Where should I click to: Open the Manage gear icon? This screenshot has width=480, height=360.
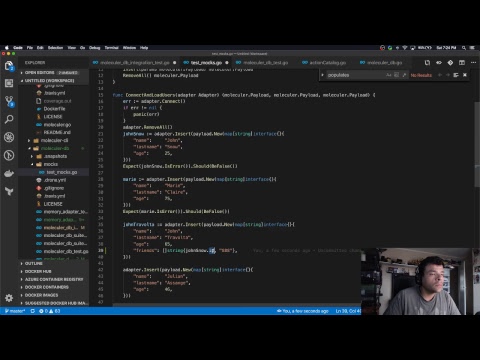(x=9, y=298)
